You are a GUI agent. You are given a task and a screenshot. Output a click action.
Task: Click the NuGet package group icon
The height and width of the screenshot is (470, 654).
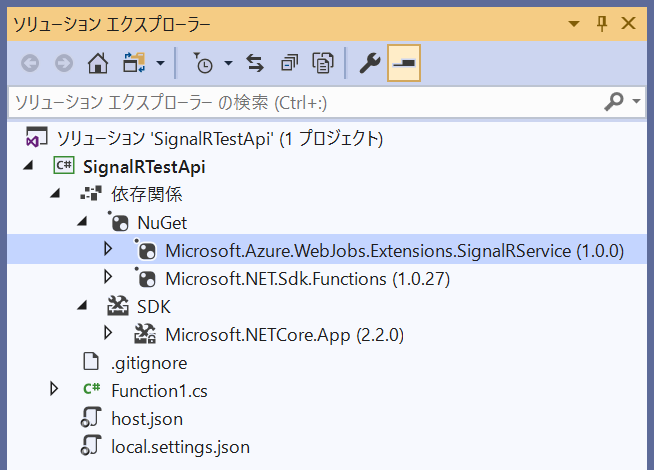tap(118, 221)
